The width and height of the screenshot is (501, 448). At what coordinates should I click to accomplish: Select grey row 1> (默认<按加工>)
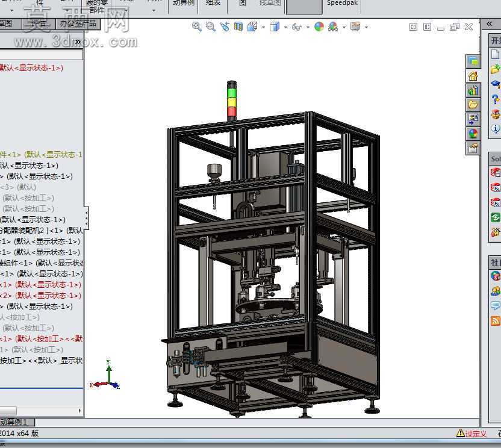click(x=32, y=350)
